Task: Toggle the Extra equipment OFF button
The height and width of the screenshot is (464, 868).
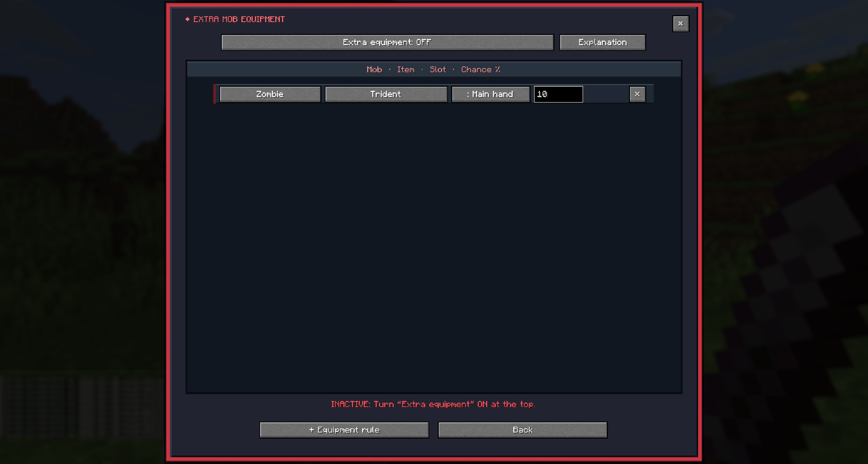Action: (x=387, y=42)
